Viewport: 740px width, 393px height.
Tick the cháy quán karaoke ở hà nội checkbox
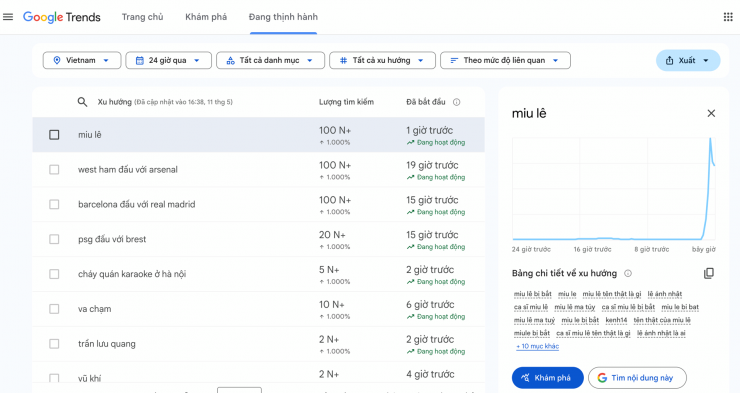tap(54, 274)
